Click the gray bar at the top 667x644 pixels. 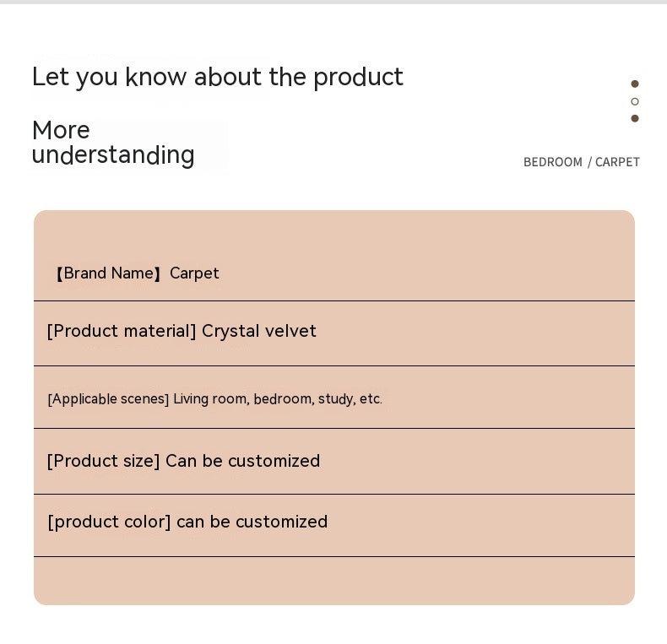coord(333,2)
